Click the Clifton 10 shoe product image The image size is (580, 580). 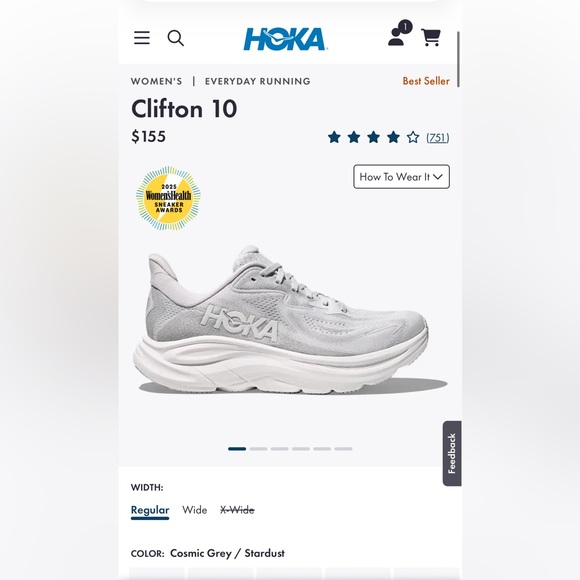coord(285,320)
